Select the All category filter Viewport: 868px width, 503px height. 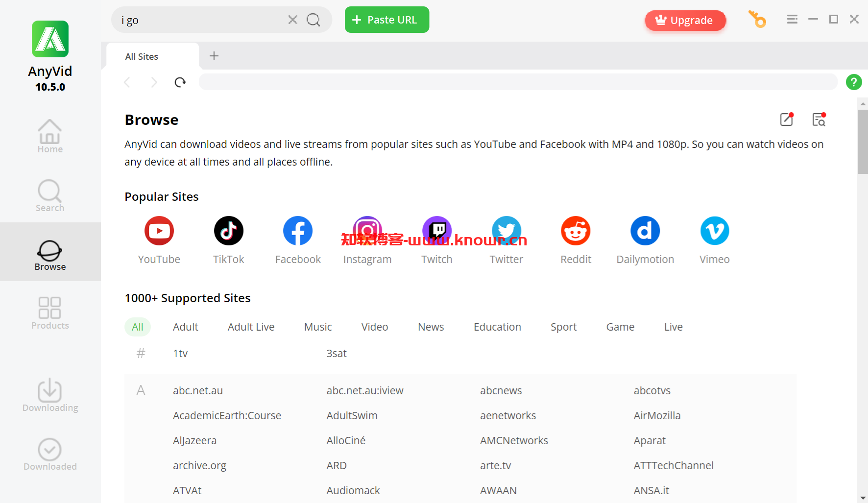click(138, 327)
